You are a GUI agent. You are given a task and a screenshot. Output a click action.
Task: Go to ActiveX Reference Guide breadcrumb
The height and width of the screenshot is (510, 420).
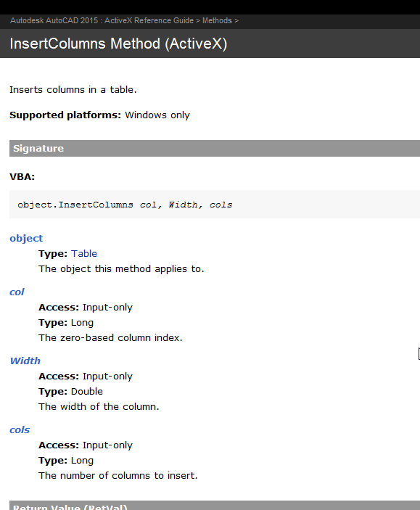tap(149, 20)
